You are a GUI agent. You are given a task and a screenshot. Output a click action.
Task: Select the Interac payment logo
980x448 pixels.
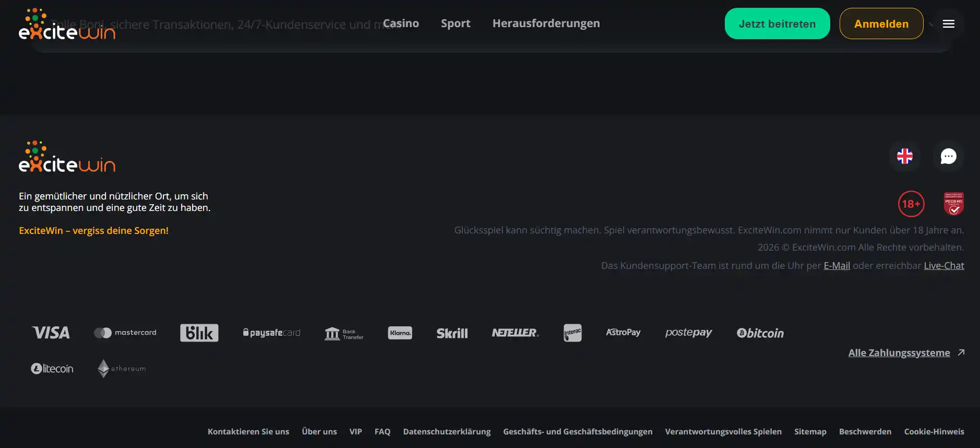coord(572,333)
